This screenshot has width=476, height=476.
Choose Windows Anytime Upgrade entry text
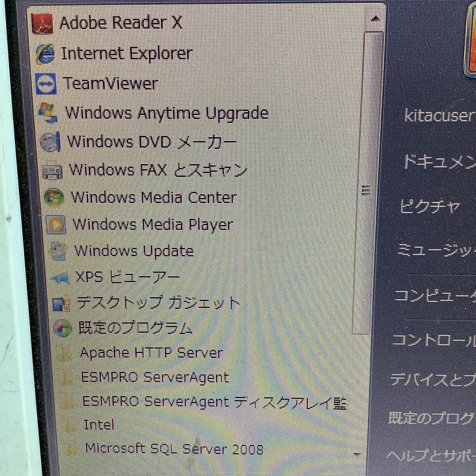pyautogui.click(x=167, y=113)
